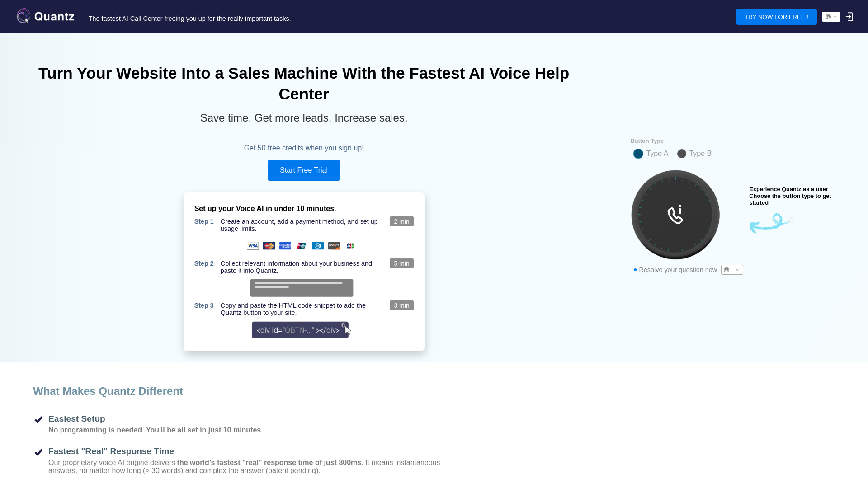Toggle the green status dot resolve question
This screenshot has width=868, height=488.
635,269
